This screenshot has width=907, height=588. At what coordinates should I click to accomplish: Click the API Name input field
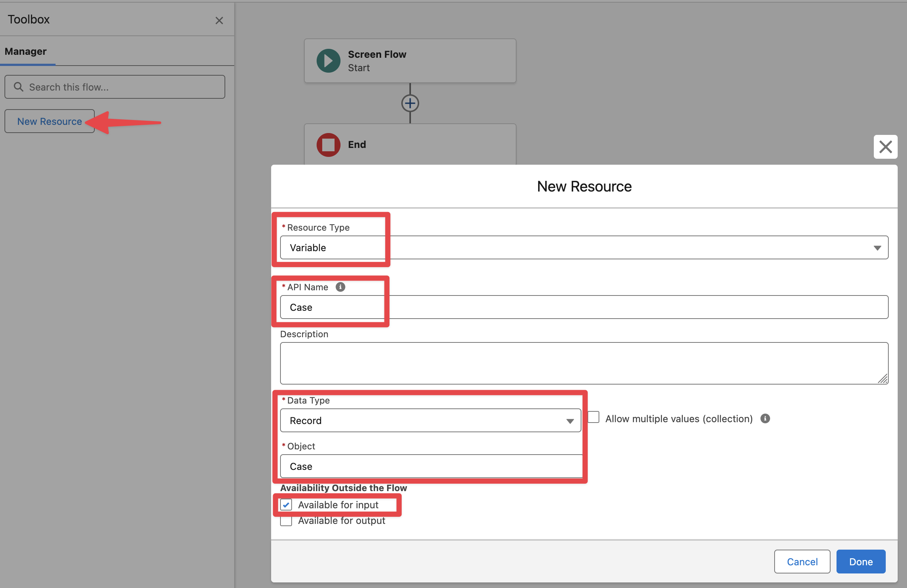tap(583, 307)
